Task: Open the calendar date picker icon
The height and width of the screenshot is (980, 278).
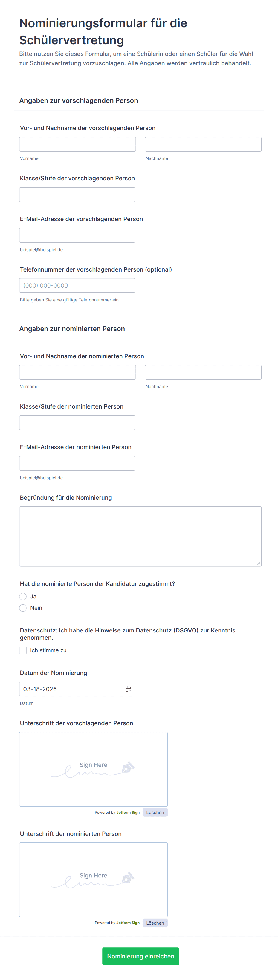Action: point(128,689)
